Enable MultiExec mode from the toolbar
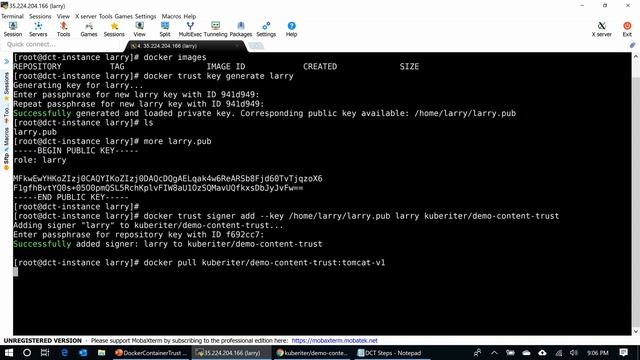 [x=190, y=29]
